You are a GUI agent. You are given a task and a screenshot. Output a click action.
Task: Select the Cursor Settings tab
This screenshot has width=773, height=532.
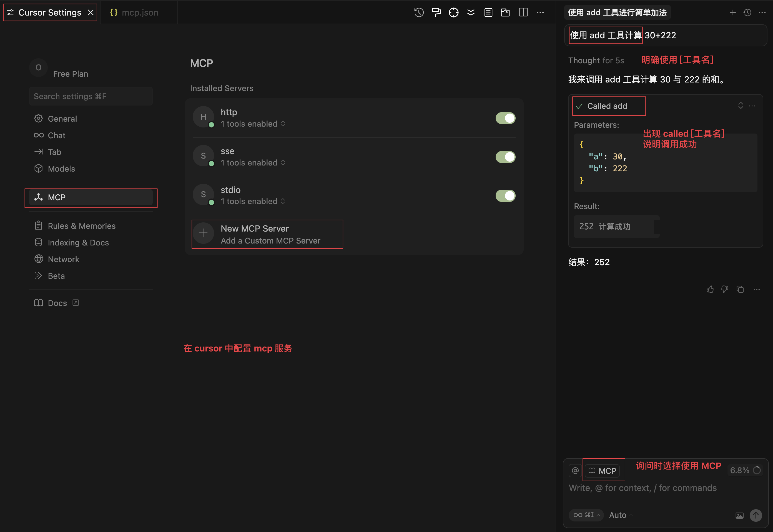(x=50, y=13)
